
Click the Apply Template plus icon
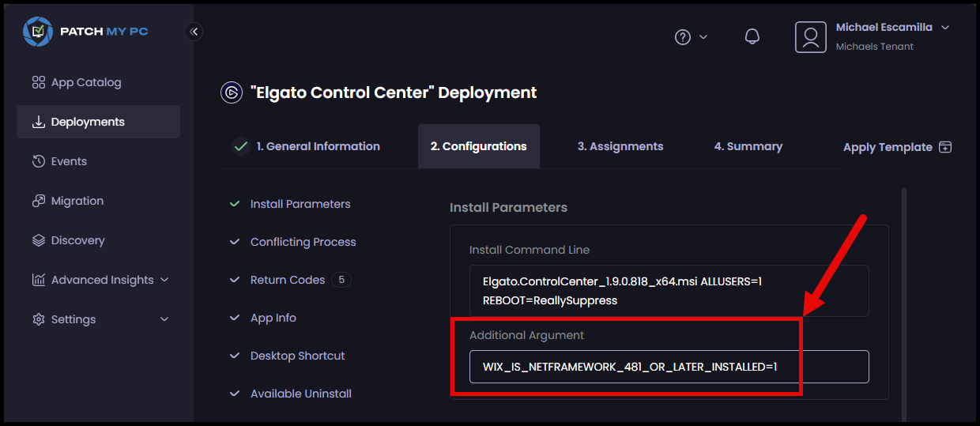coord(945,147)
